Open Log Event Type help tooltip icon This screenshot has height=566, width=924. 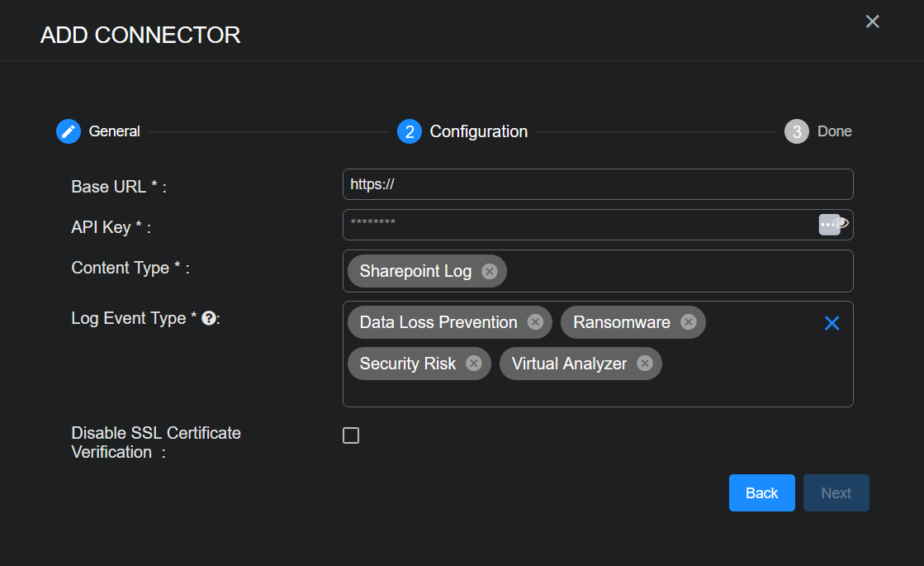(209, 319)
